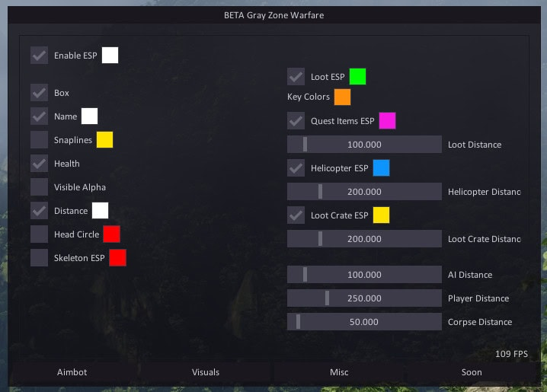Uncheck the Box checkbox

(39, 93)
